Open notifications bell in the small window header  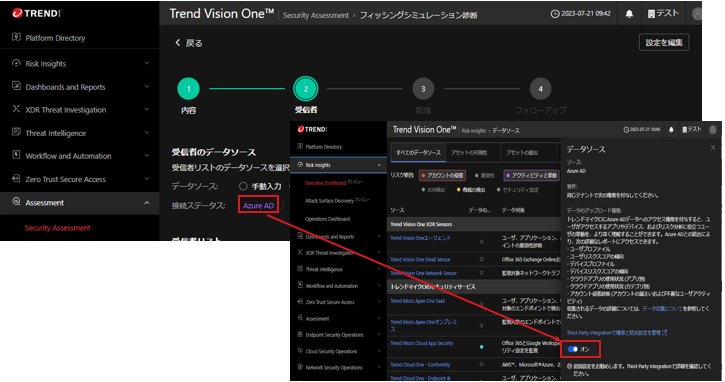(x=671, y=130)
